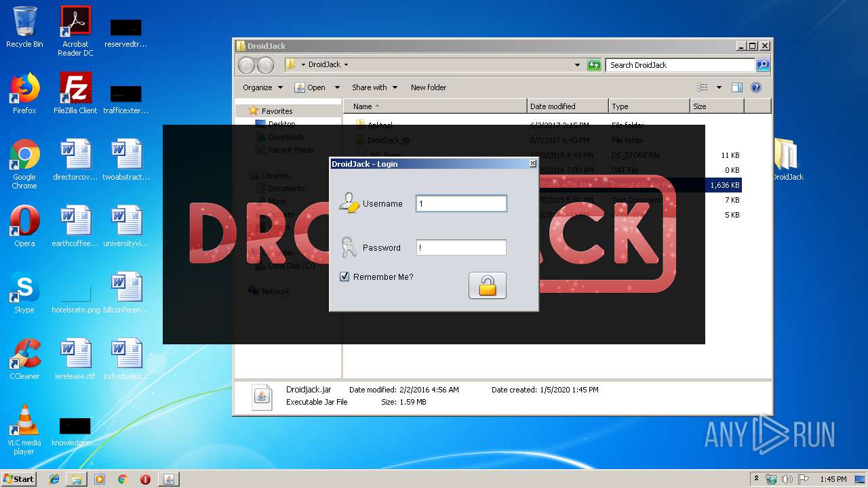The height and width of the screenshot is (488, 868).
Task: Select hotelsrate.png file on desktop
Action: tap(75, 298)
